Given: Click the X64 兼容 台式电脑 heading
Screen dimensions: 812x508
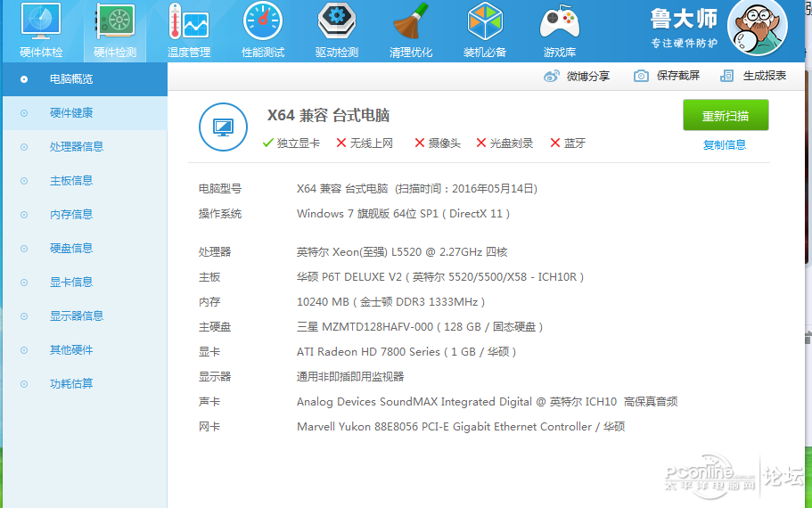Looking at the screenshot, I should pyautogui.click(x=328, y=116).
